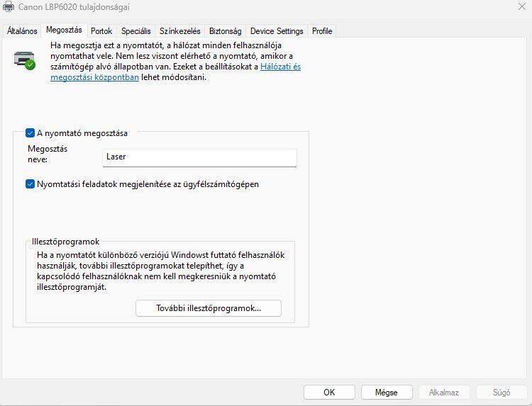Cancel with the Mégse button

(387, 392)
